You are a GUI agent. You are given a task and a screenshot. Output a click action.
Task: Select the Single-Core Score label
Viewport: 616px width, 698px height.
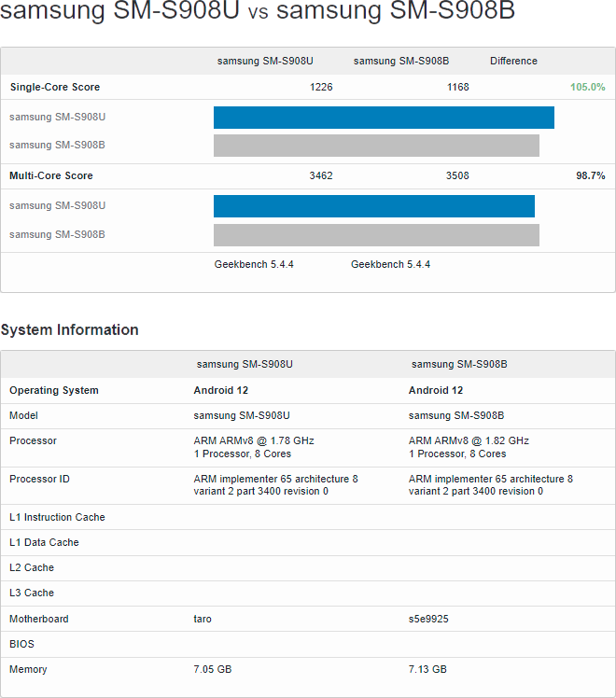tap(55, 87)
